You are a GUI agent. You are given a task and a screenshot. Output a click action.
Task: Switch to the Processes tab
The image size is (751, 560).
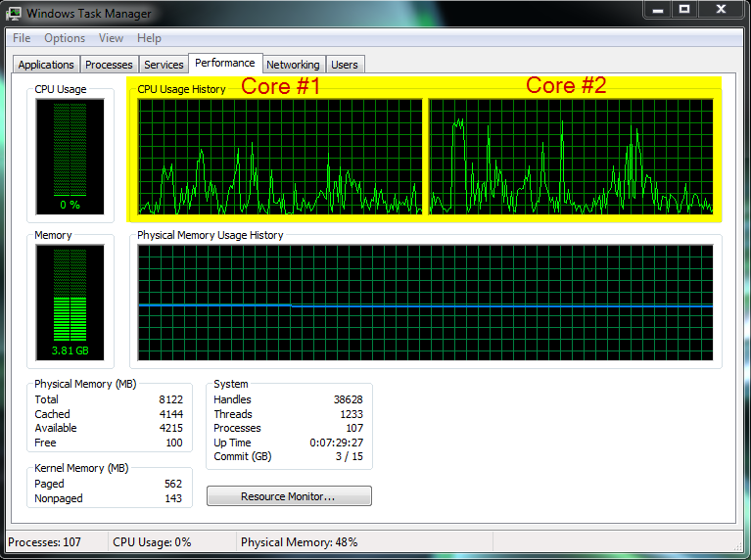[x=109, y=65]
